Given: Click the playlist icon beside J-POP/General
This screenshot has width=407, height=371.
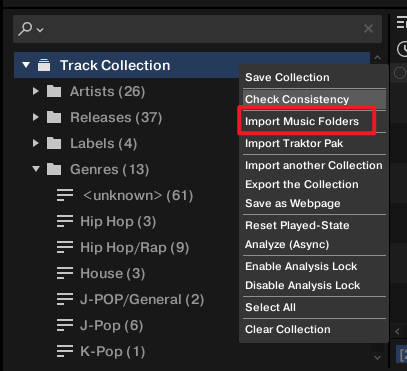Looking at the screenshot, I should [65, 299].
